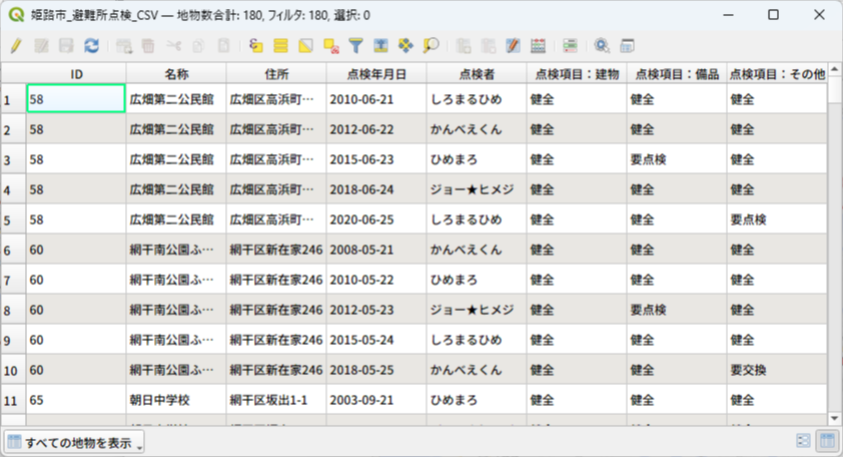This screenshot has width=843, height=457.
Task: Click the 点検者 column header
Action: pos(476,74)
